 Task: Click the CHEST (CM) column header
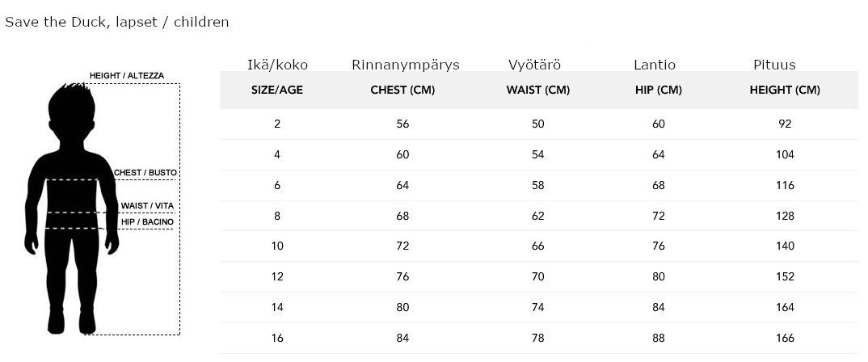pyautogui.click(x=402, y=90)
